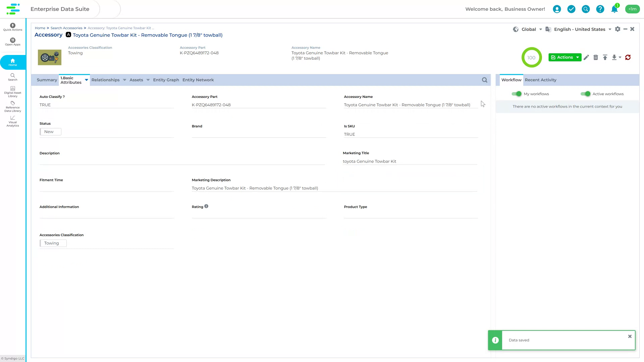644x362 pixels.
Task: Open the Digital Asset Library panel
Action: coord(12,91)
